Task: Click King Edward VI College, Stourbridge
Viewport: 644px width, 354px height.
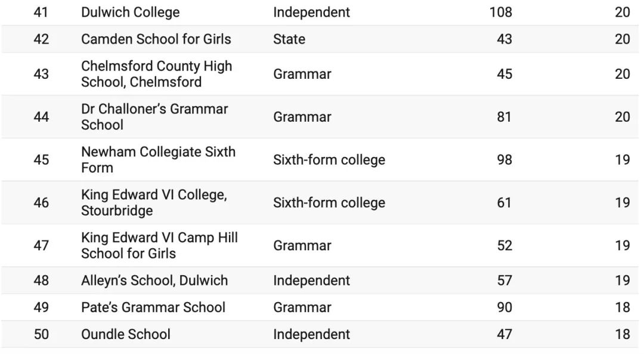Action: click(154, 202)
